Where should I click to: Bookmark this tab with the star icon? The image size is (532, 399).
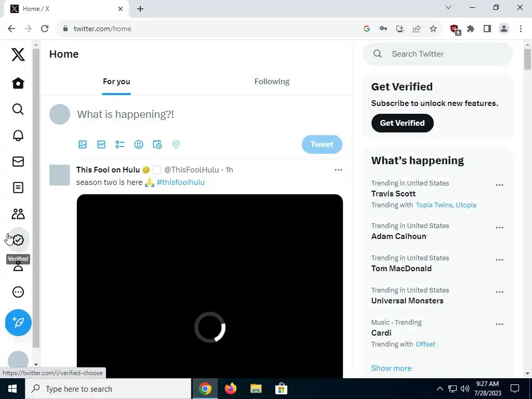(x=433, y=29)
